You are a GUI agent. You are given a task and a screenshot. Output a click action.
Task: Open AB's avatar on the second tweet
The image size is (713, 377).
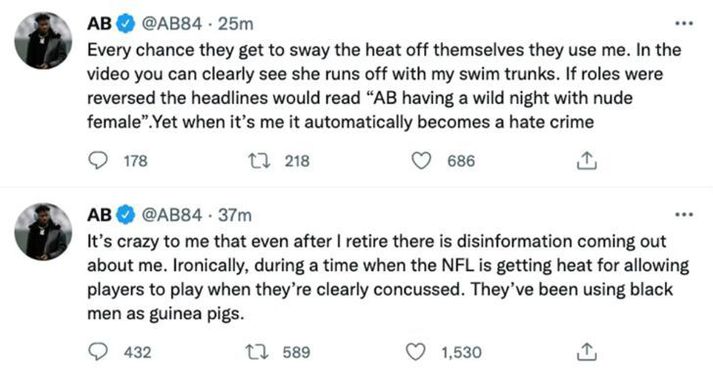point(43,231)
